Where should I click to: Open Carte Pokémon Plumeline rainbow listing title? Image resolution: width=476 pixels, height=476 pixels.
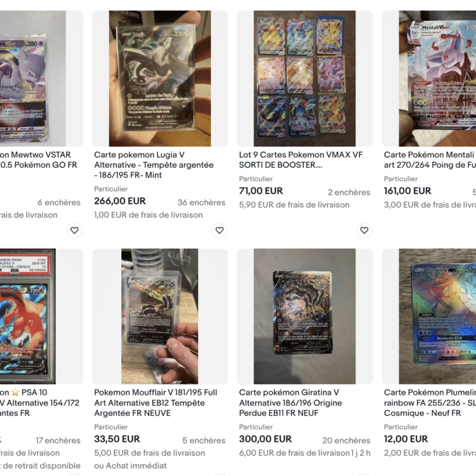pos(430,402)
